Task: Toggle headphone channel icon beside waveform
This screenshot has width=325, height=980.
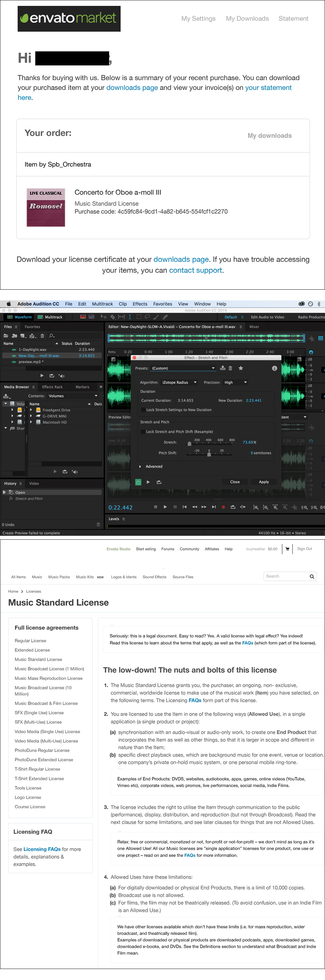Action: [311, 352]
